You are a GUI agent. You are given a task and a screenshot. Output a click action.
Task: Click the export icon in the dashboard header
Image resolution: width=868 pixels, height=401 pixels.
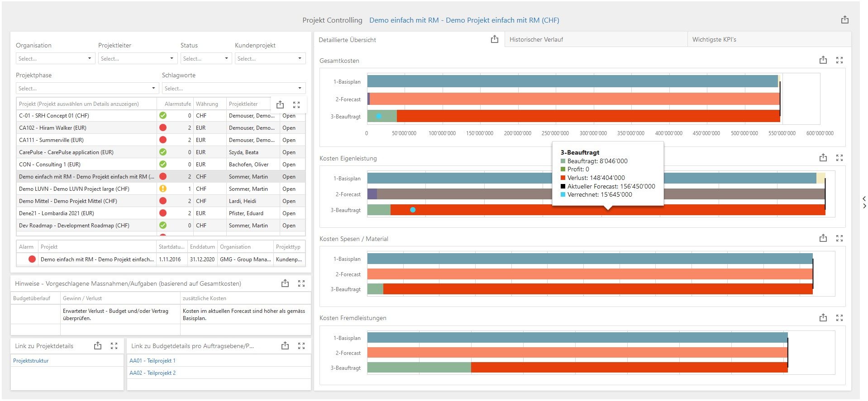(844, 20)
